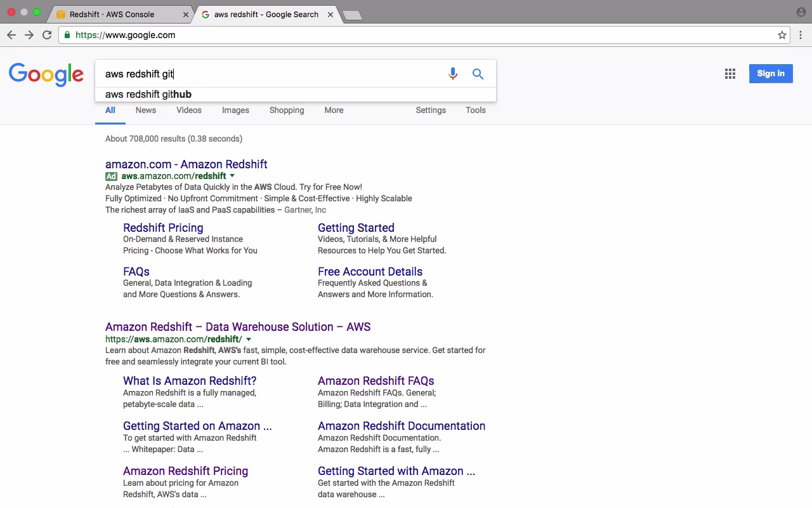Screen dimensions: 812x508
Task: Go forward in browser history
Action: click(x=29, y=35)
